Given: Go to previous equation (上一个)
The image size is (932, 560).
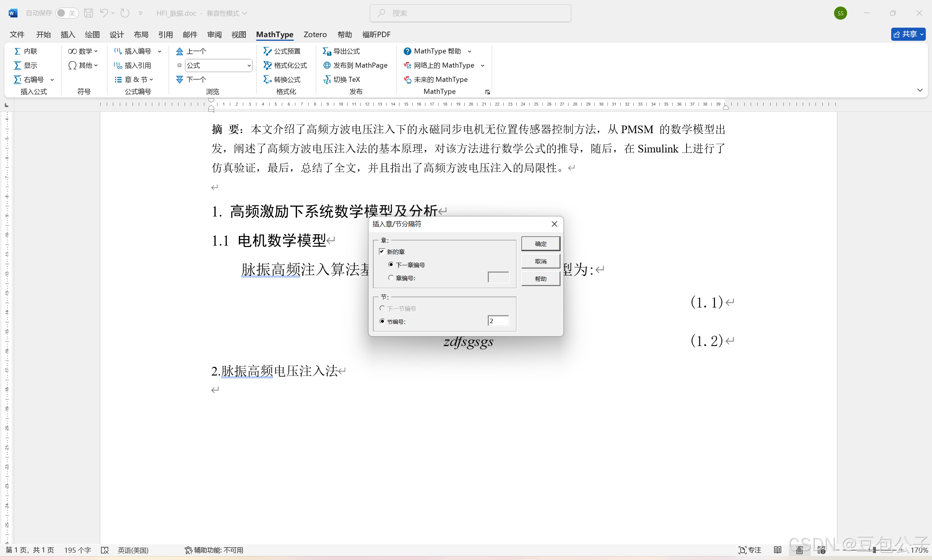Looking at the screenshot, I should (180, 51).
